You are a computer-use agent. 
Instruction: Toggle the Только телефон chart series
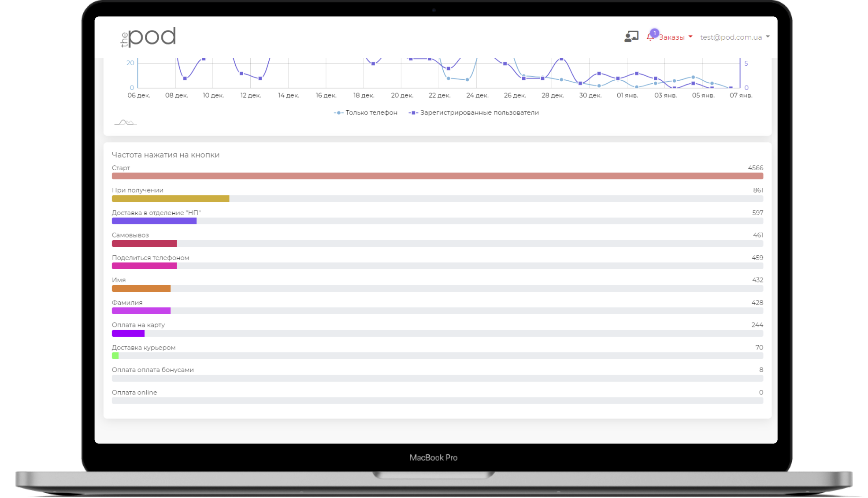[371, 113]
